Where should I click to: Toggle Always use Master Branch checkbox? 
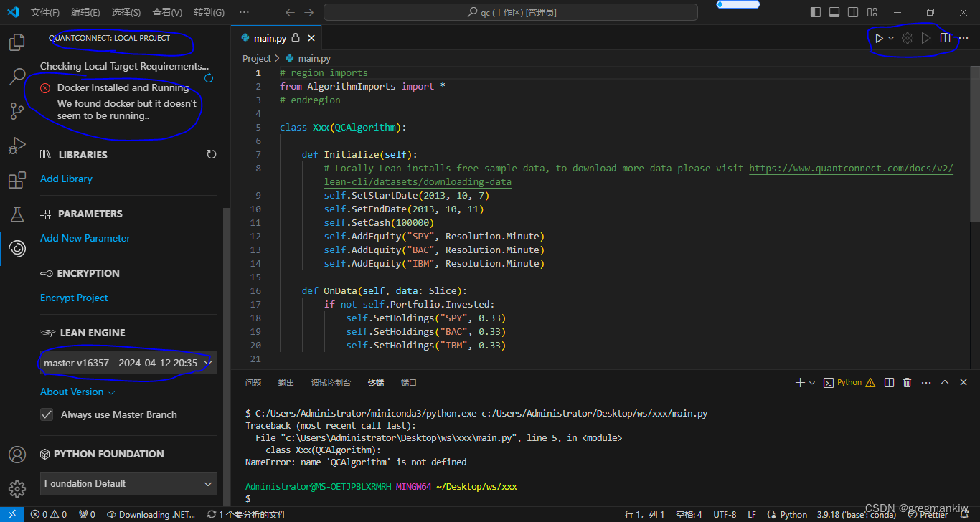click(x=47, y=414)
